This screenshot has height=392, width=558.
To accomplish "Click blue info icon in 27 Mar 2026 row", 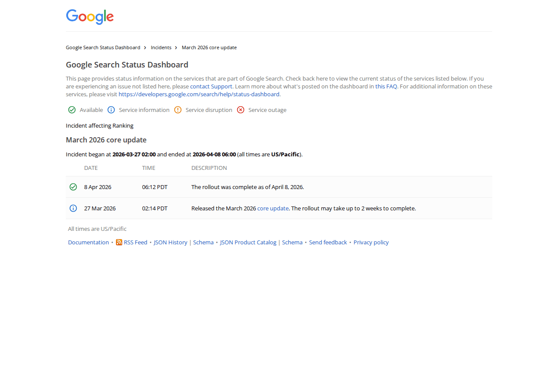I will click(73, 208).
